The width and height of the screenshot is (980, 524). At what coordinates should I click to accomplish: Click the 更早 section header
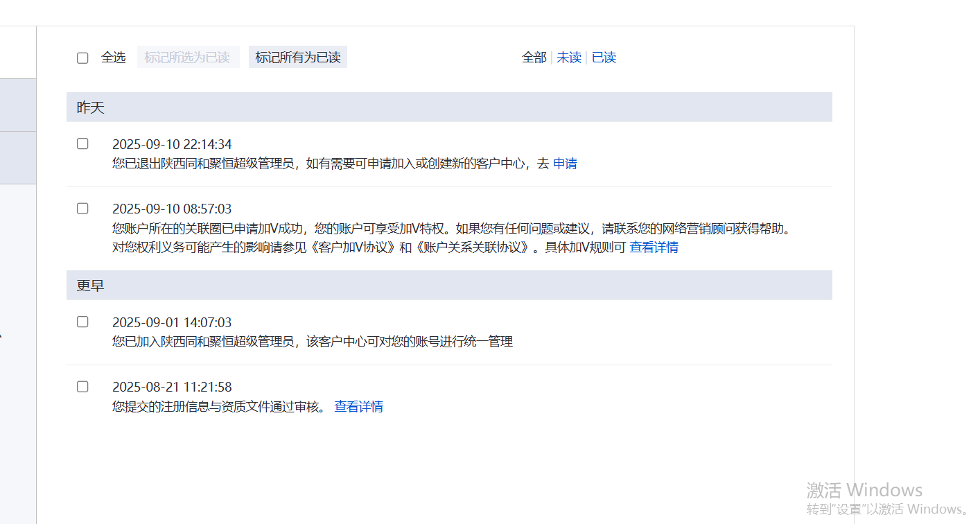(x=89, y=285)
